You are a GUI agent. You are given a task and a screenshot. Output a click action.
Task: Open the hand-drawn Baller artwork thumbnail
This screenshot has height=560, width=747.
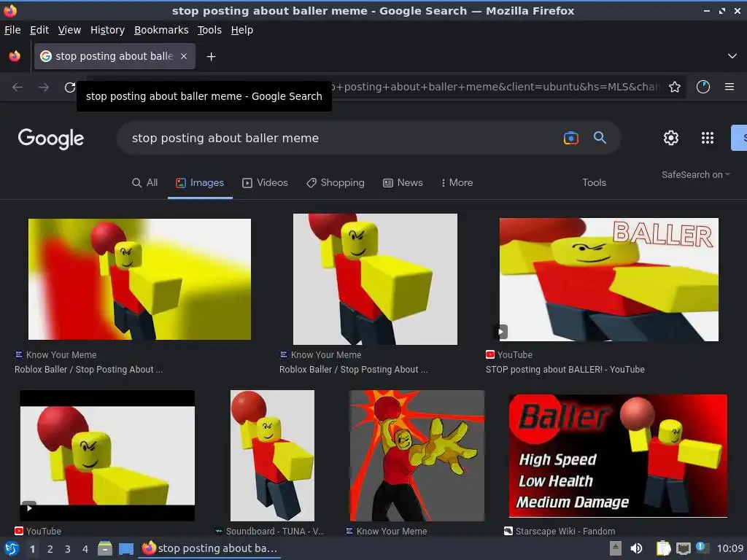[x=417, y=456]
